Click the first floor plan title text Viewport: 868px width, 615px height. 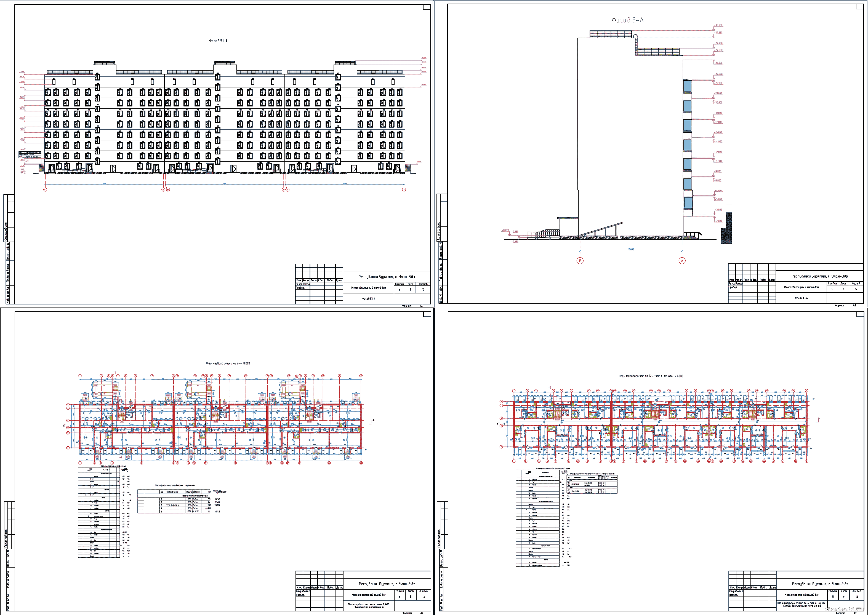coord(228,363)
